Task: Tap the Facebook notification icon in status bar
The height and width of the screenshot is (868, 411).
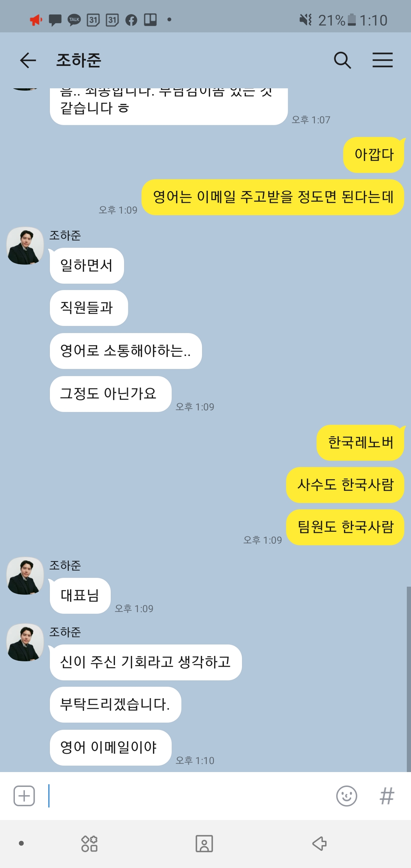Action: coord(131,20)
